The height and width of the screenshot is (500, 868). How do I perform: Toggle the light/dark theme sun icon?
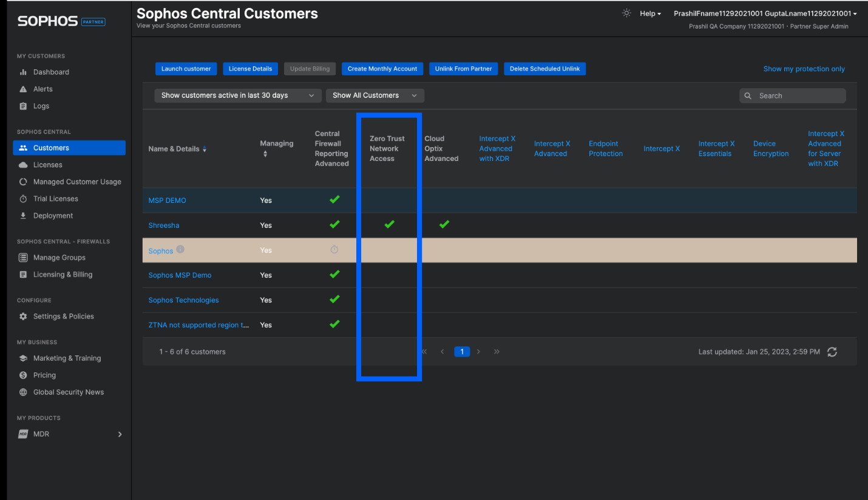coord(626,13)
